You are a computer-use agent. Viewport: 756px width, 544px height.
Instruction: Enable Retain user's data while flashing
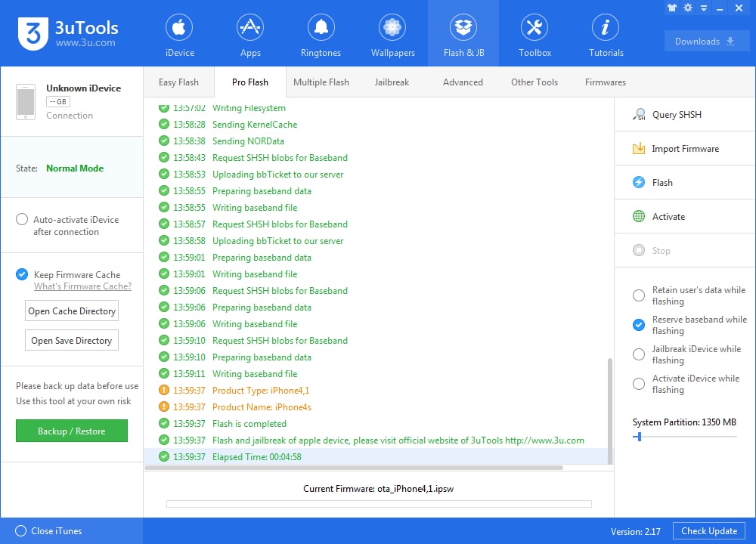pyautogui.click(x=638, y=295)
